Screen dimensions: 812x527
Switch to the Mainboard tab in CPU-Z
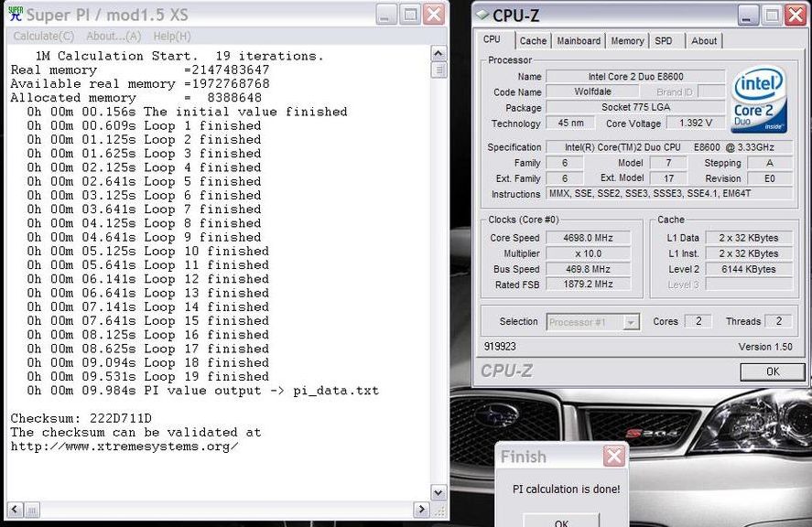[579, 41]
